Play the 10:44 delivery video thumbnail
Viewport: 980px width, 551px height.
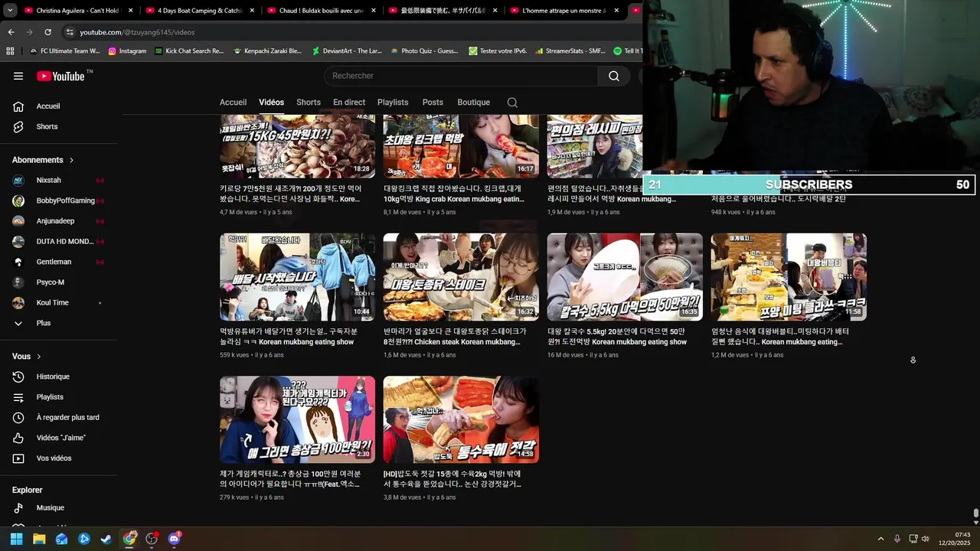click(297, 277)
